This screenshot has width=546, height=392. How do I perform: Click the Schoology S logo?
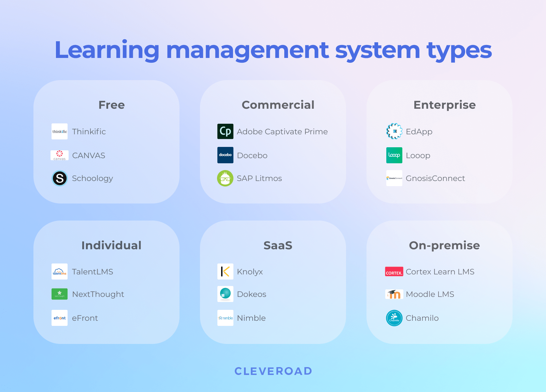[60, 178]
